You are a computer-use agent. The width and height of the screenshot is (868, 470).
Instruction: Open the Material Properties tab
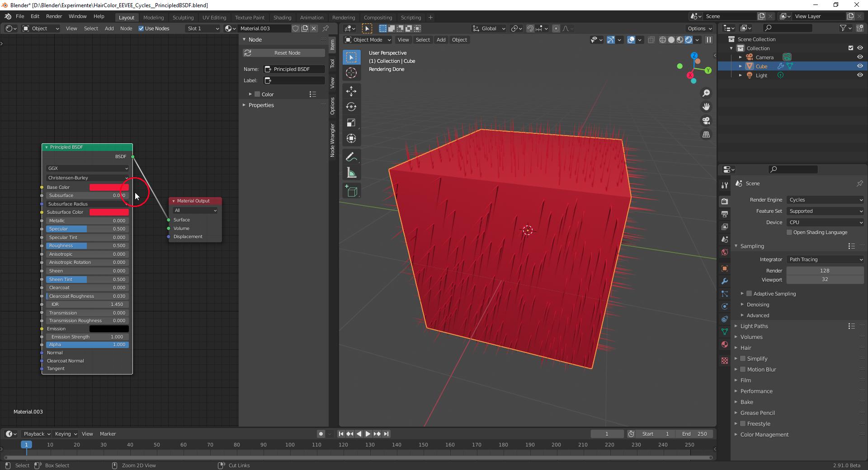tap(725, 345)
